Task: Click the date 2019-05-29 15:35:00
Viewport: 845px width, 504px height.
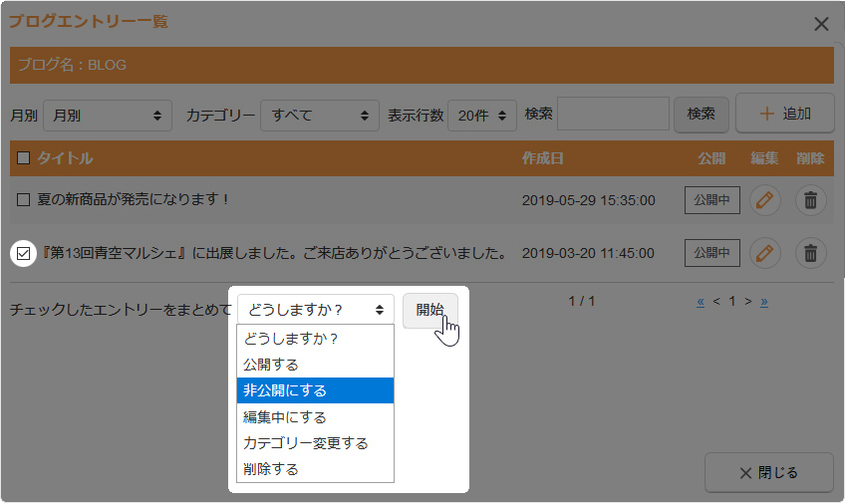Action: coord(589,200)
